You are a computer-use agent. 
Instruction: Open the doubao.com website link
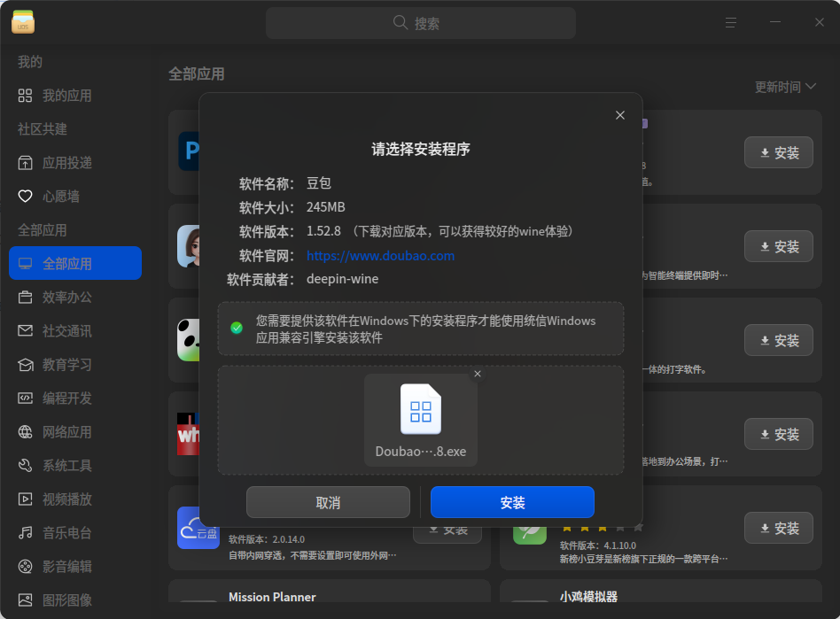pyautogui.click(x=380, y=256)
